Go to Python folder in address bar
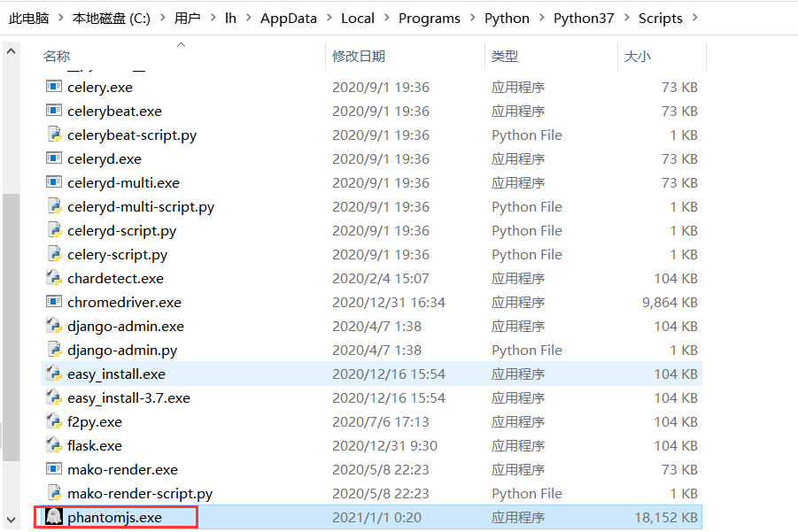This screenshot has height=532, width=798. [x=507, y=19]
